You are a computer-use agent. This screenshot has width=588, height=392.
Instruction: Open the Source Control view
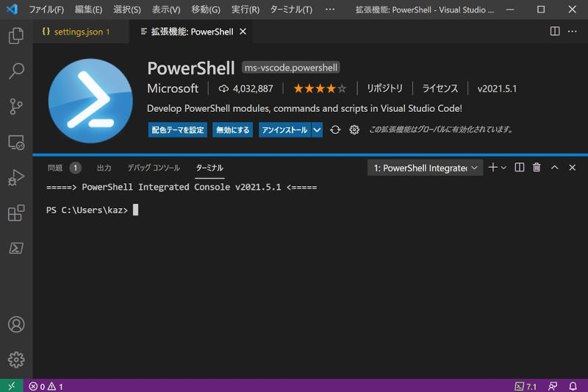16,107
